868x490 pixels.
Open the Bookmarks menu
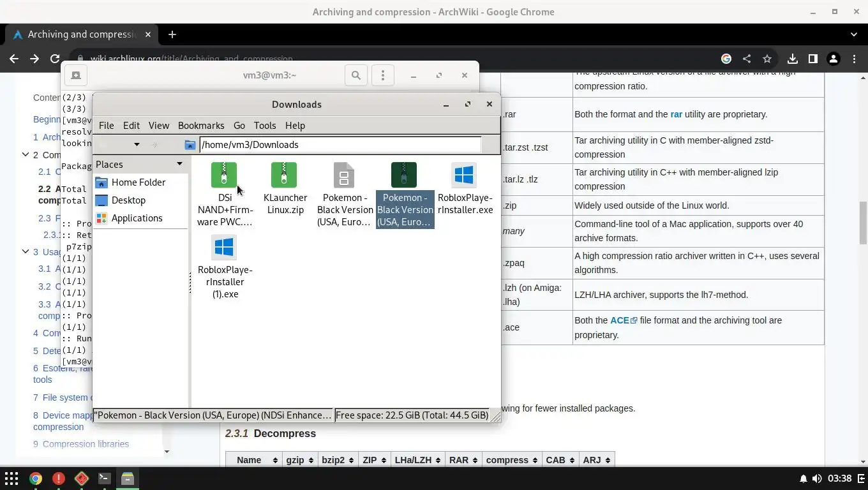click(201, 126)
